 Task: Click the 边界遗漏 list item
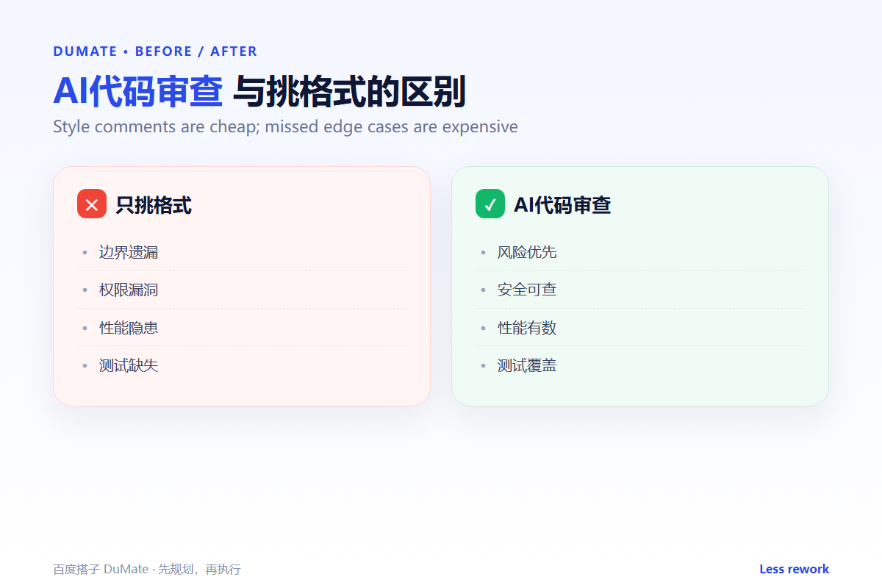[x=242, y=252]
